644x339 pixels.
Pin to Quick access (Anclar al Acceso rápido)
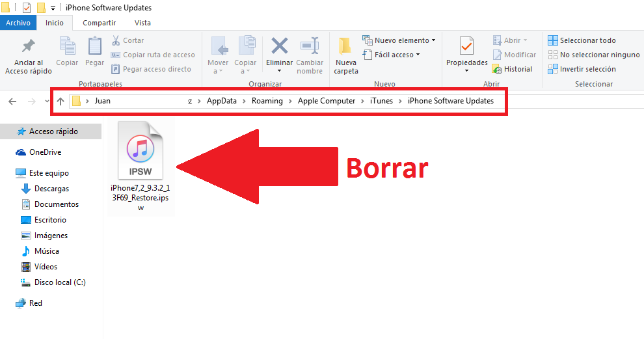[29, 57]
